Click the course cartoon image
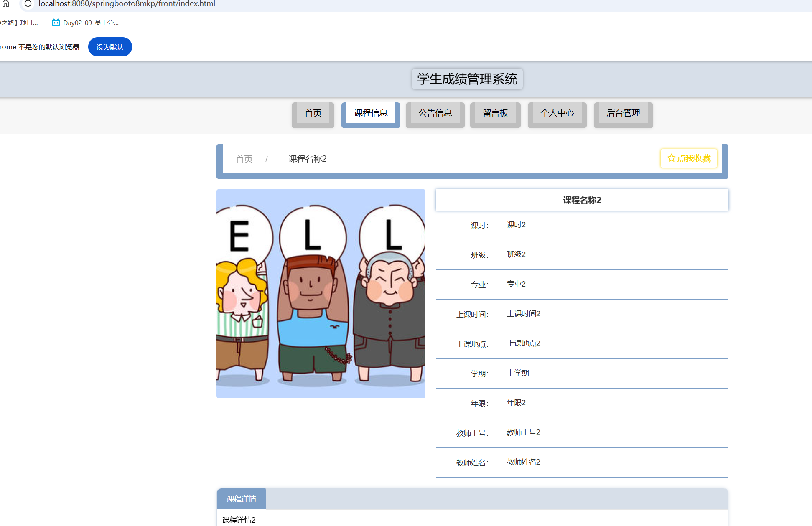This screenshot has width=812, height=526. pyautogui.click(x=321, y=293)
